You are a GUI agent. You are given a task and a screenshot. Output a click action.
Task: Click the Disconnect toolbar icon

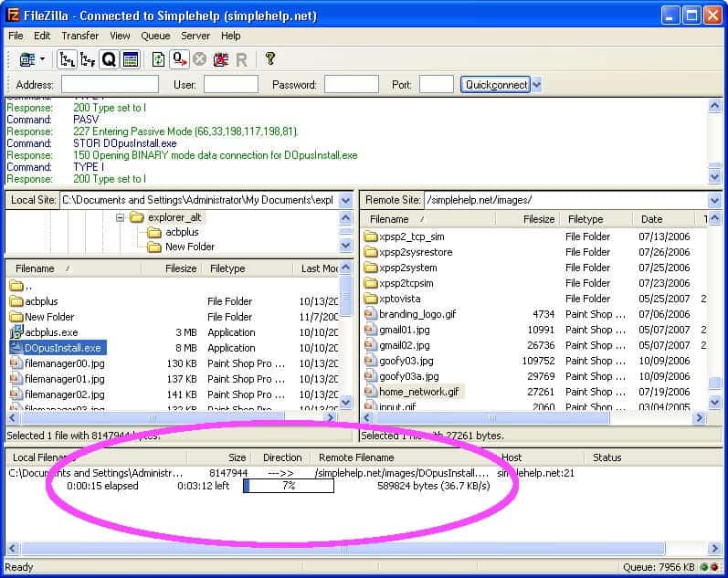220,59
